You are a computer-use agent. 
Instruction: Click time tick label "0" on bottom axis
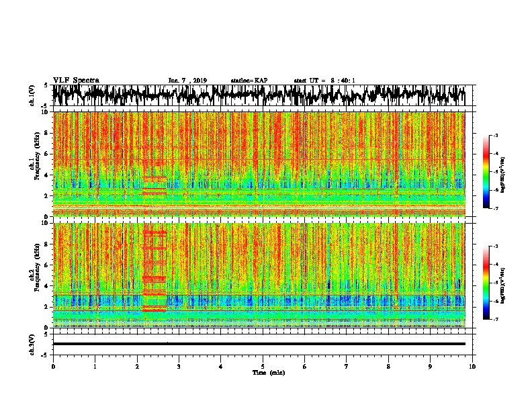click(53, 367)
